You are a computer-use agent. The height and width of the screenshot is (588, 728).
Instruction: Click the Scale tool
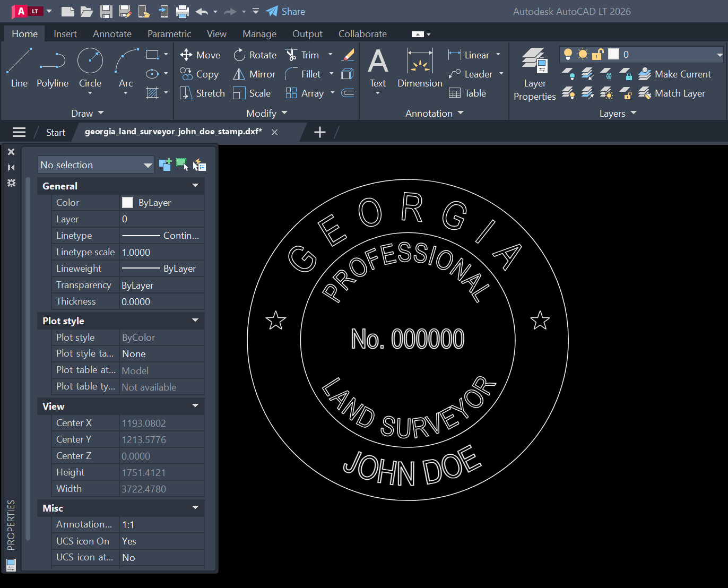coord(252,93)
